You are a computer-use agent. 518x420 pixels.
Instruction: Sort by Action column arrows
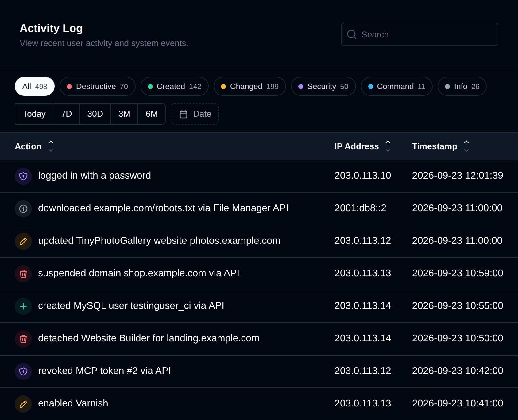[51, 146]
